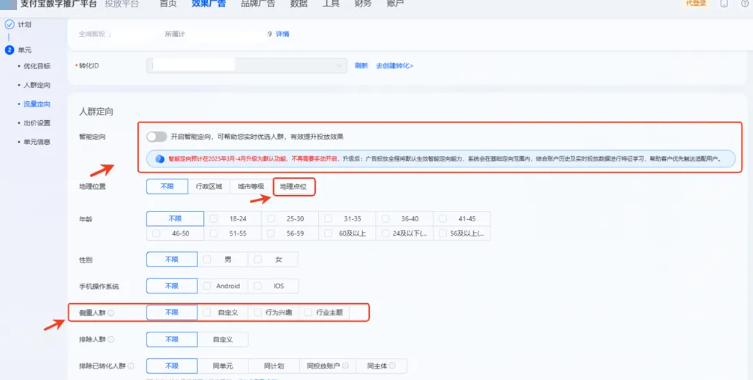Open the 效果广告 nav tab
The height and width of the screenshot is (380, 753).
pos(209,3)
